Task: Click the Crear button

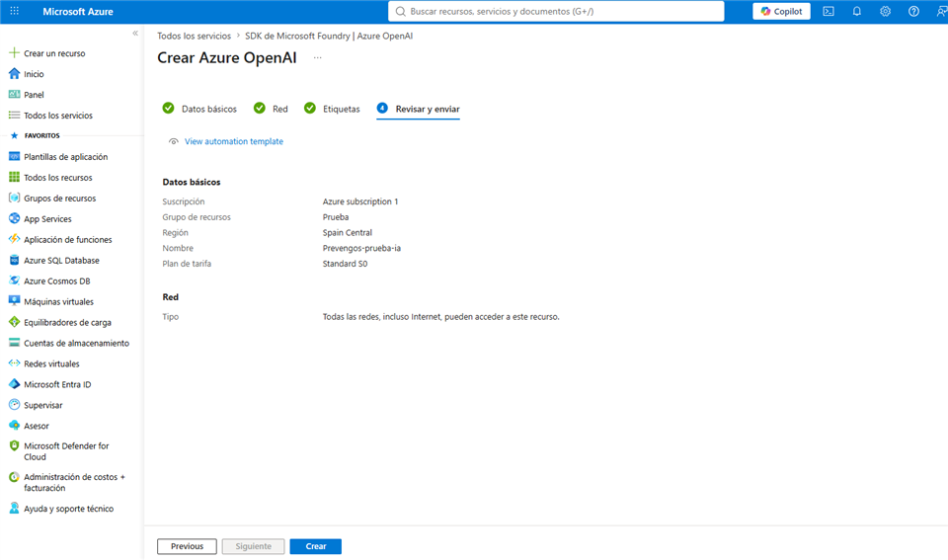Action: [x=316, y=546]
